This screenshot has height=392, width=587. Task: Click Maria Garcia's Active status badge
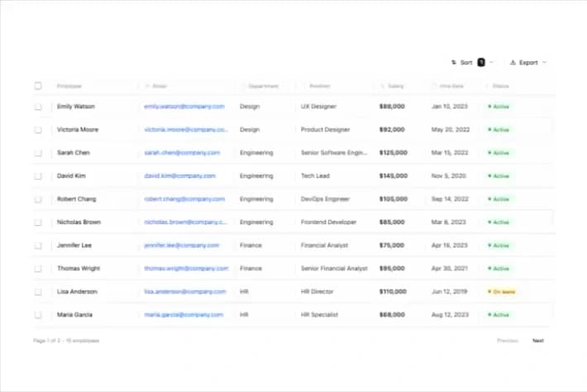coord(499,315)
